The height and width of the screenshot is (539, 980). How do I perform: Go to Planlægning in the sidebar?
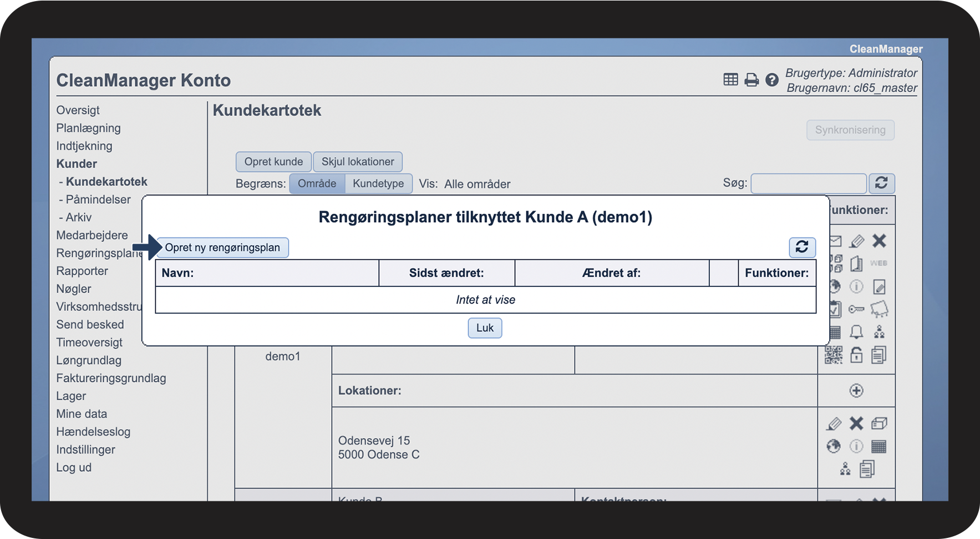tap(88, 128)
